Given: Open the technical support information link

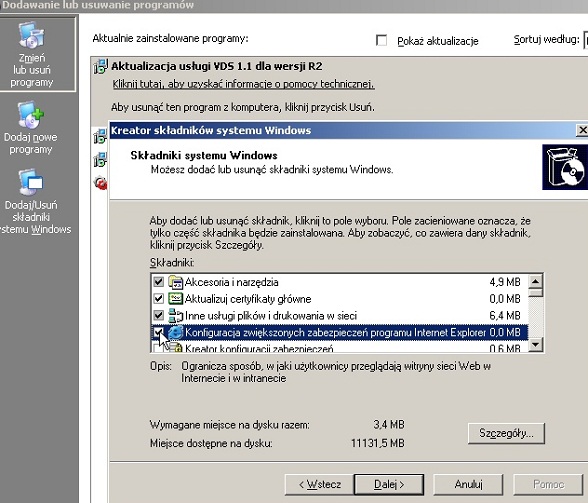Looking at the screenshot, I should pyautogui.click(x=243, y=84).
